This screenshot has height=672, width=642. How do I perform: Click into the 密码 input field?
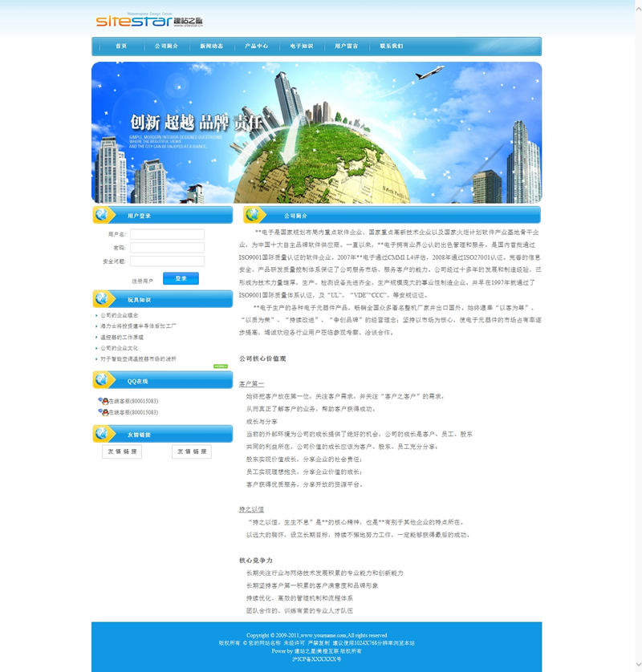(x=167, y=248)
